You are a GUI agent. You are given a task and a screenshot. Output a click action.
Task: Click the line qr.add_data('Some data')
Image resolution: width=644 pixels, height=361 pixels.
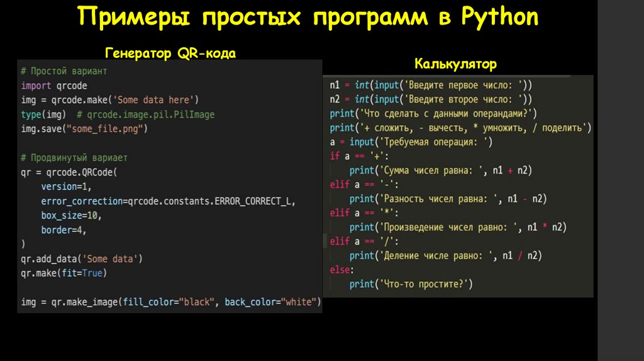coord(82,259)
